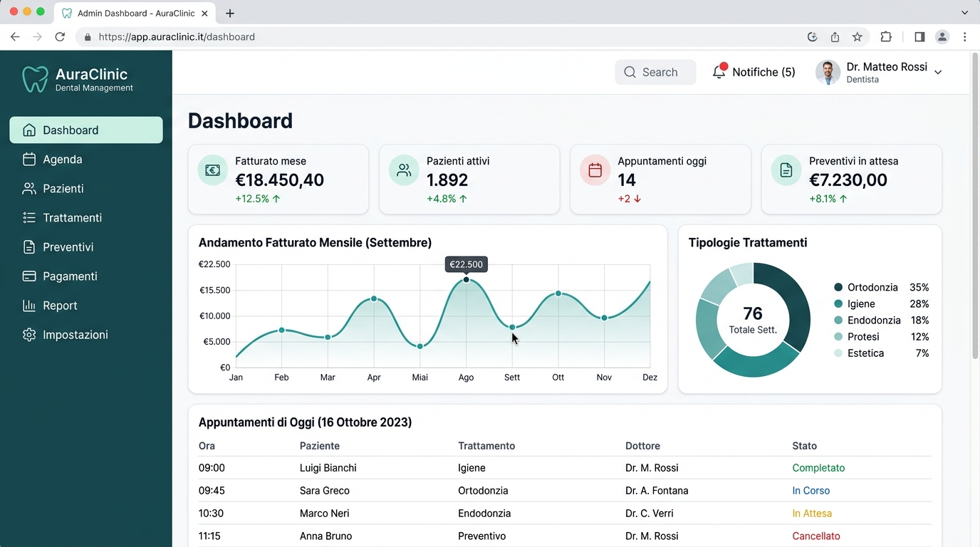Screen dimensions: 980x547
Task: Click the AuraClinic tooth logo
Action: coord(35,79)
